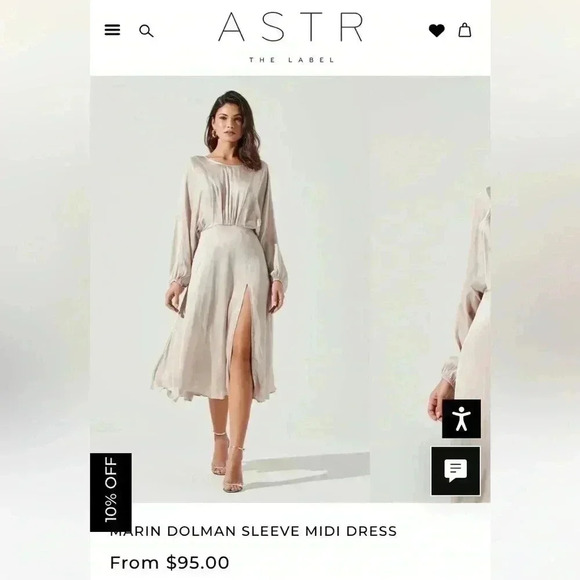The height and width of the screenshot is (580, 580).
Task: Open Marin Dolman Sleeve Midi Dress title
Action: 253,531
